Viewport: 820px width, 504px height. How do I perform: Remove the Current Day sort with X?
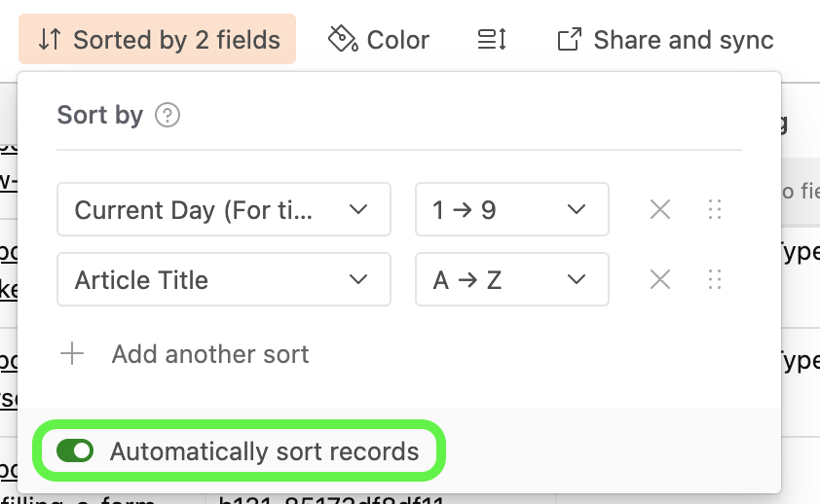click(660, 209)
